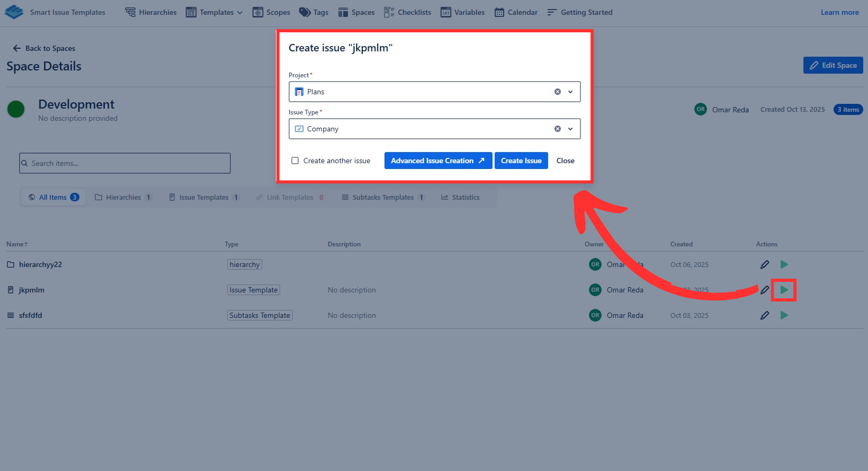Click the edit pencil icon for sfsfdfd
Viewport: 868px width, 471px height.
tap(764, 315)
